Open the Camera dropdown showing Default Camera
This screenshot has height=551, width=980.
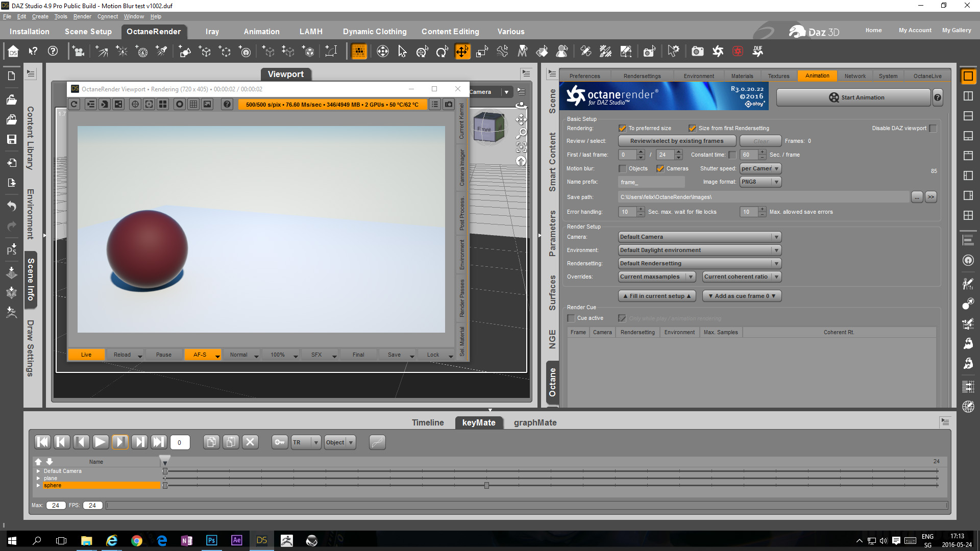pos(699,237)
